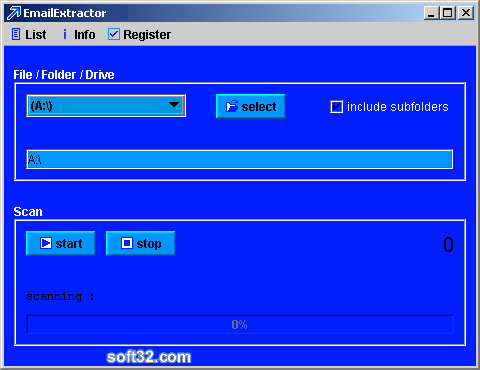The width and height of the screenshot is (480, 370).
Task: Click the select folder button
Action: pyautogui.click(x=251, y=106)
